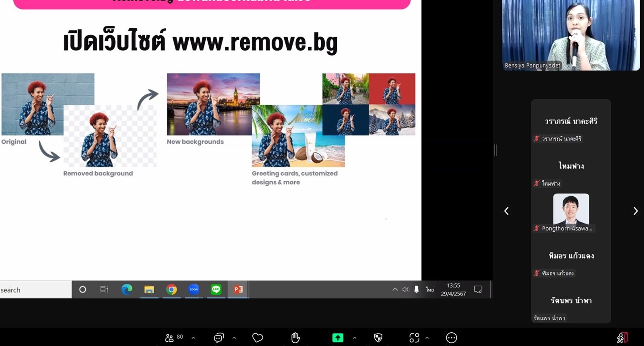The image size is (644, 346).
Task: Open Microsoft Edge from shared taskbar
Action: pos(127,290)
